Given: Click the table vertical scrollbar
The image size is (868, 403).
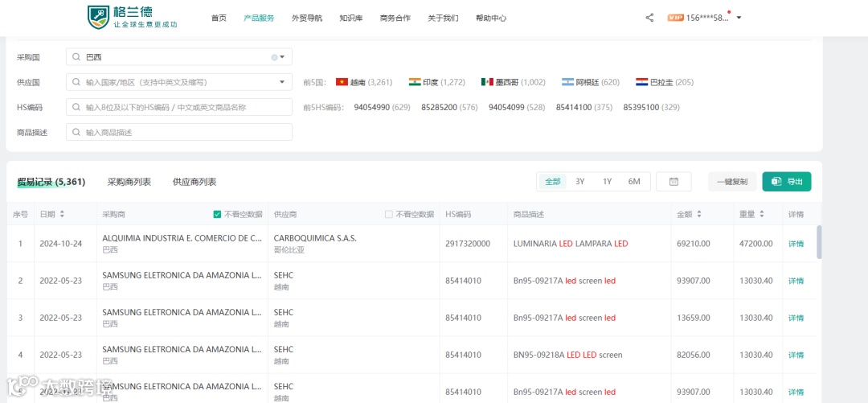Looking at the screenshot, I should (819, 242).
